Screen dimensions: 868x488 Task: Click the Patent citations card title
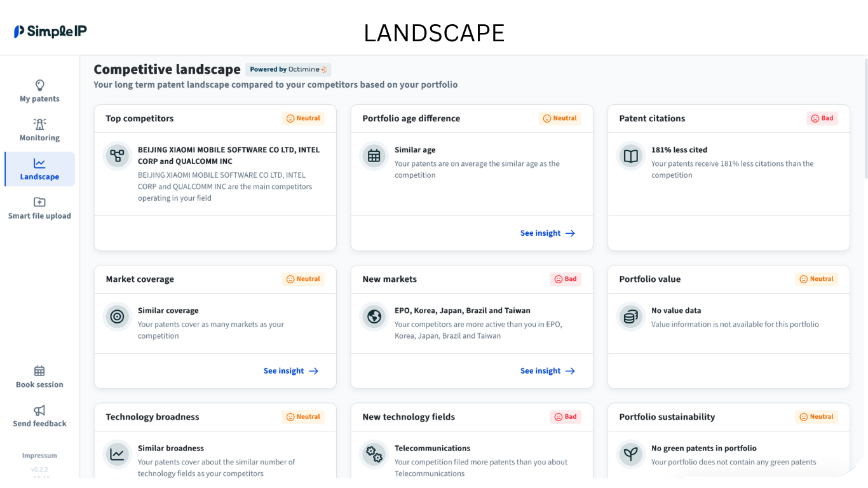[652, 118]
